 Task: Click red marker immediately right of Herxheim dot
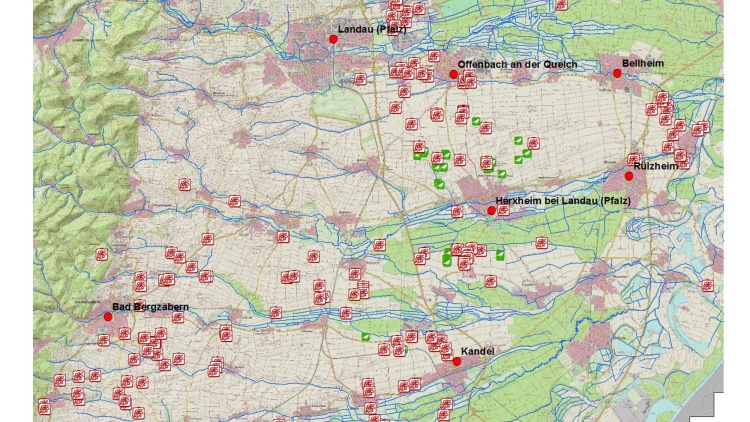503,210
